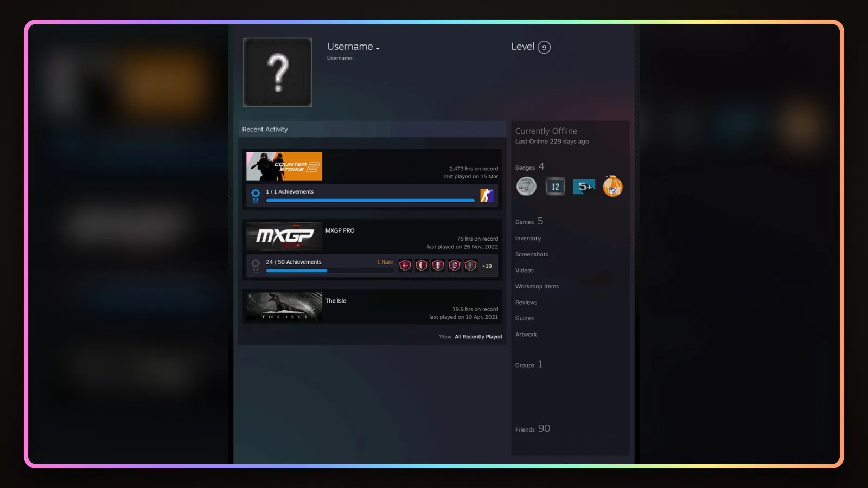Image resolution: width=868 pixels, height=488 pixels.
Task: Click the Level 9 badge circle
Action: pos(544,47)
